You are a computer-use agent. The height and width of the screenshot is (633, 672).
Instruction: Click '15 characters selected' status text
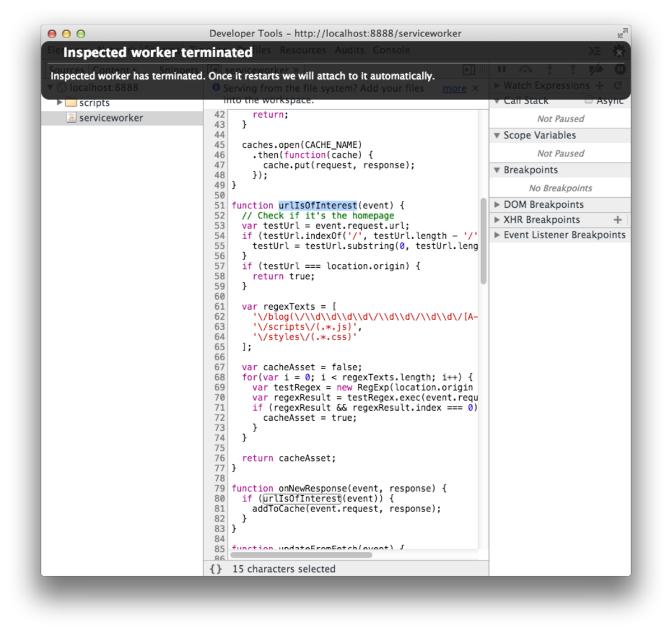(x=284, y=569)
